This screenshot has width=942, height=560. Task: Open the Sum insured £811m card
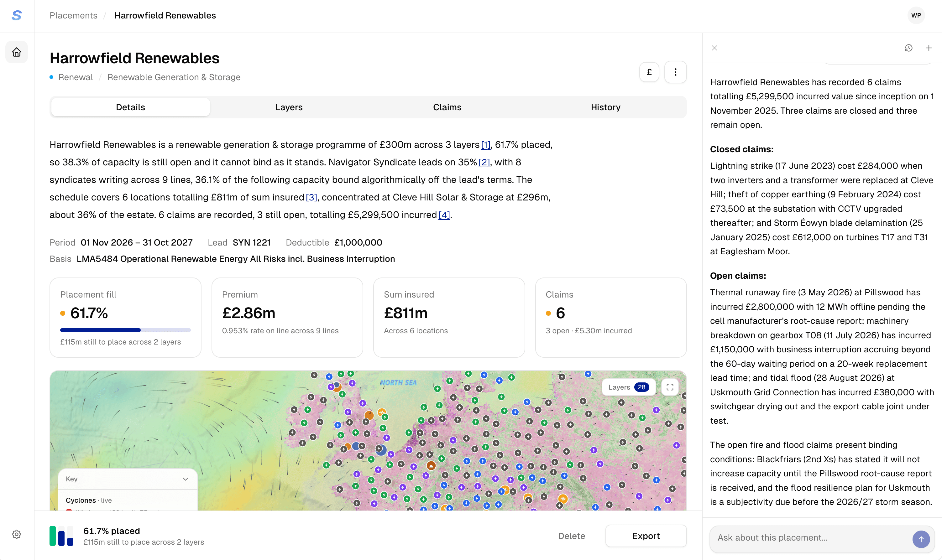coord(449,317)
